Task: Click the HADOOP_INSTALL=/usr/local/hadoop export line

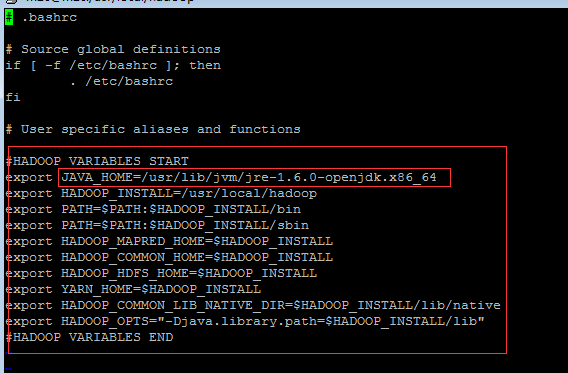Action: pos(162,193)
